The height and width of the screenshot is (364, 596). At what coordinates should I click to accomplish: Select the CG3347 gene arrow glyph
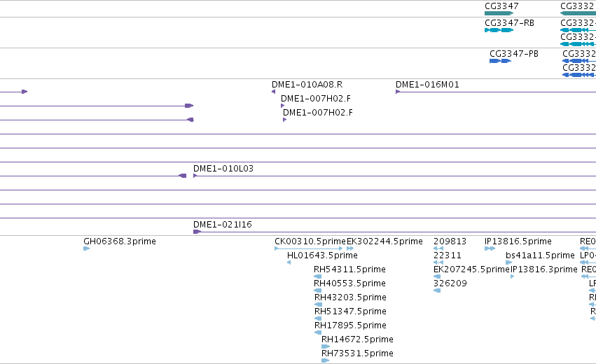click(499, 13)
